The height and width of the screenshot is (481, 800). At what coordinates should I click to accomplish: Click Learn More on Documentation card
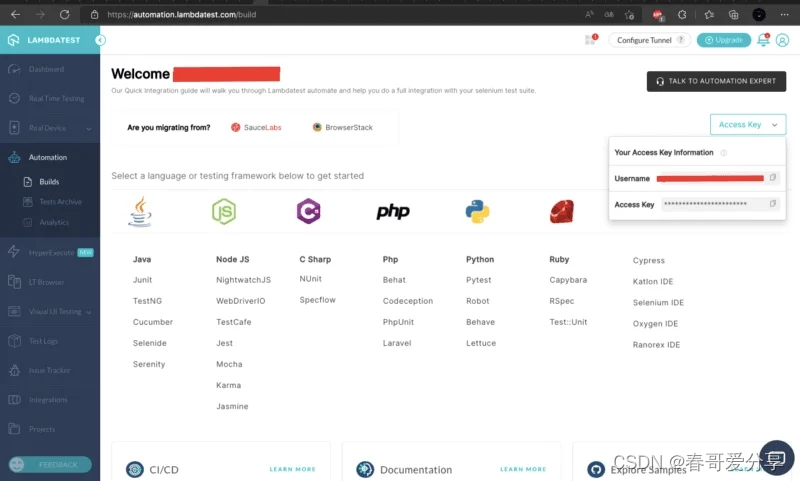coord(523,469)
